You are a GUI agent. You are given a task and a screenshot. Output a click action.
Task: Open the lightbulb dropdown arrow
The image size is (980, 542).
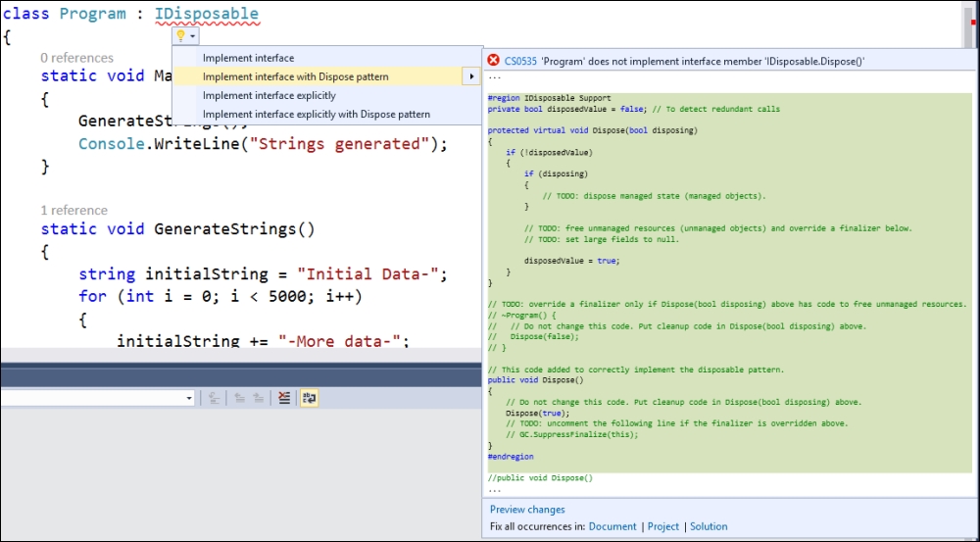tap(192, 36)
